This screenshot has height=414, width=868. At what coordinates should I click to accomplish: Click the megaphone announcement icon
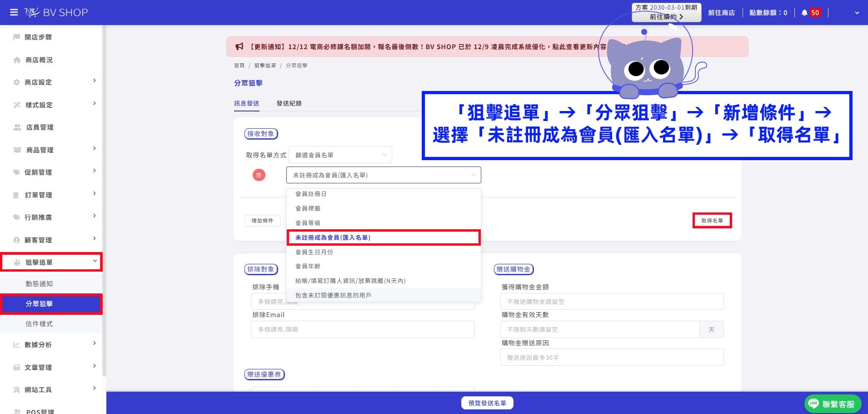coord(239,46)
